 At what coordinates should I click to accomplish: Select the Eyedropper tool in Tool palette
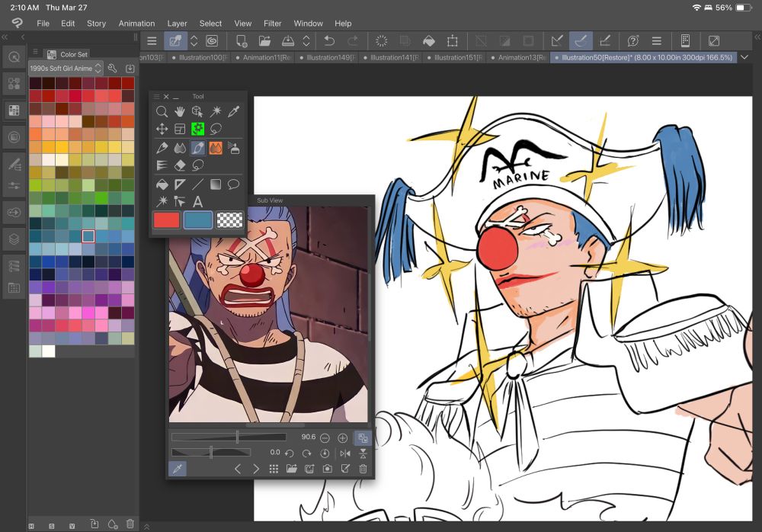[x=234, y=111]
